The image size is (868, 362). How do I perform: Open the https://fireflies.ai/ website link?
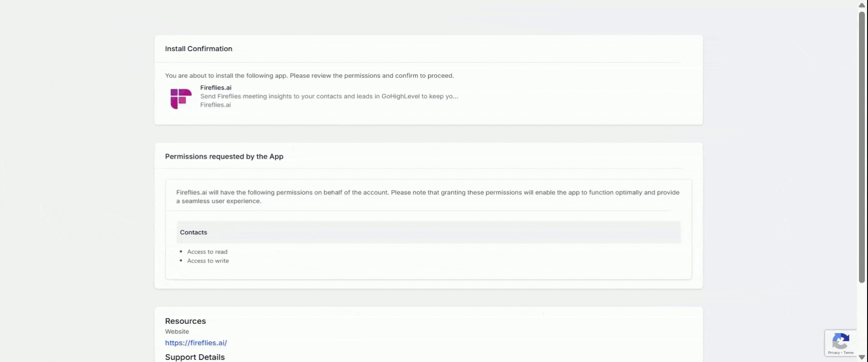point(196,343)
